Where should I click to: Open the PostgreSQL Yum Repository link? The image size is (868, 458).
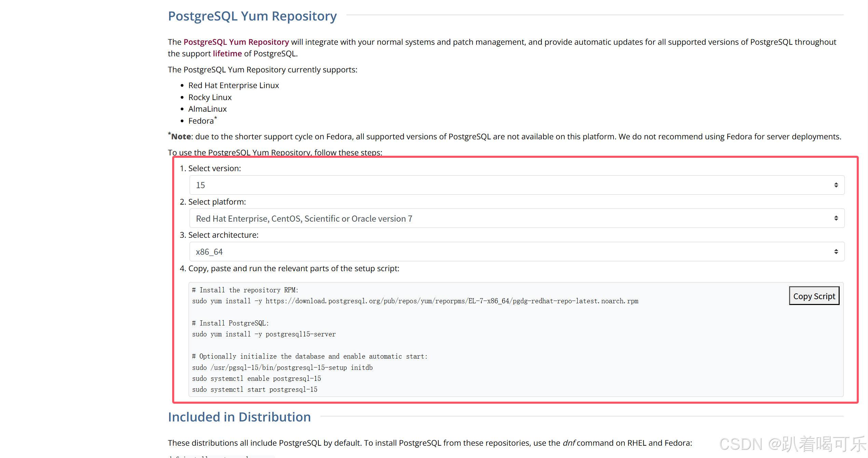[x=236, y=42]
